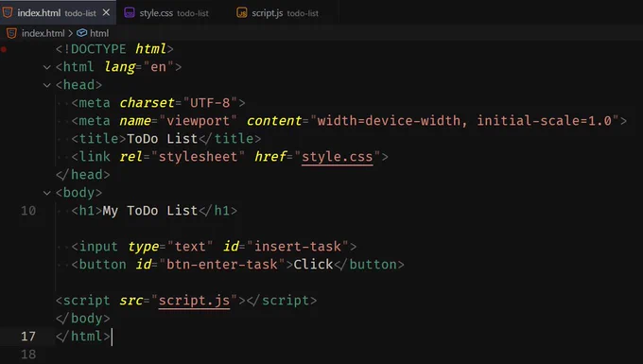Click the closing </body> tag
This screenshot has width=643, height=364.
click(83, 319)
